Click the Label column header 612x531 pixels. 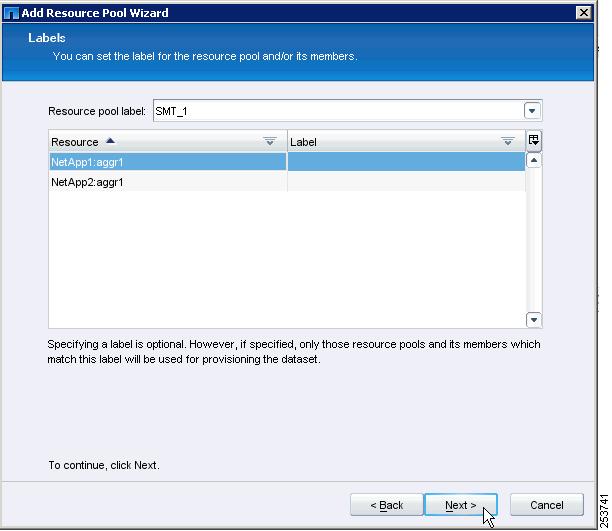tap(406, 141)
